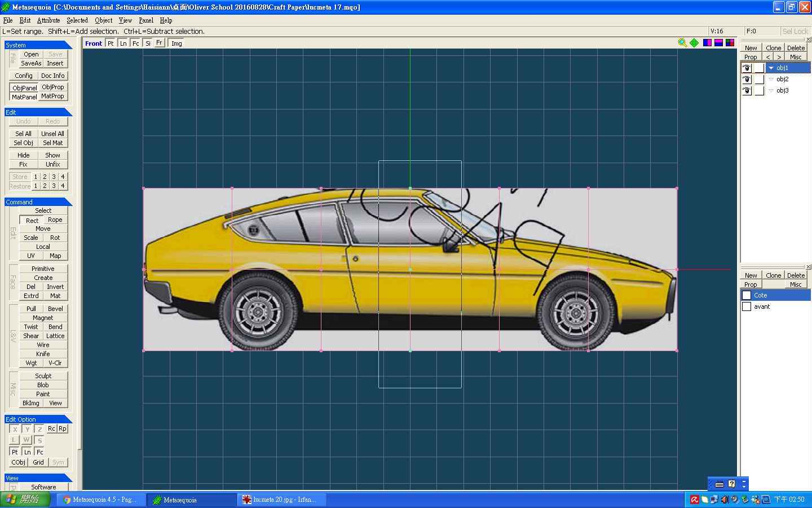This screenshot has height=508, width=812.
Task: Open the File menu
Action: point(8,20)
